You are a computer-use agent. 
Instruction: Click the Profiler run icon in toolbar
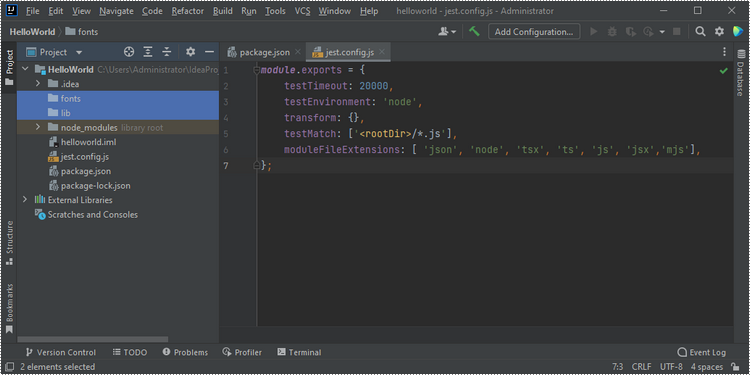coord(649,32)
